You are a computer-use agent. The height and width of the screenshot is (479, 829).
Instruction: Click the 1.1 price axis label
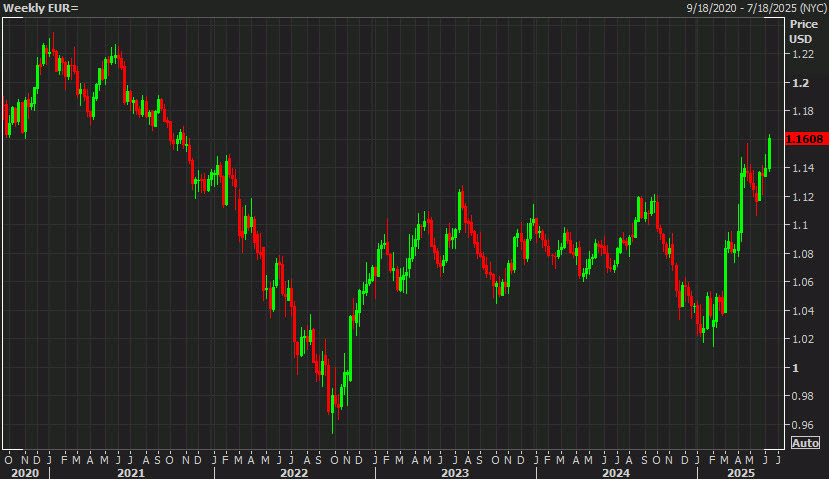pyautogui.click(x=800, y=225)
